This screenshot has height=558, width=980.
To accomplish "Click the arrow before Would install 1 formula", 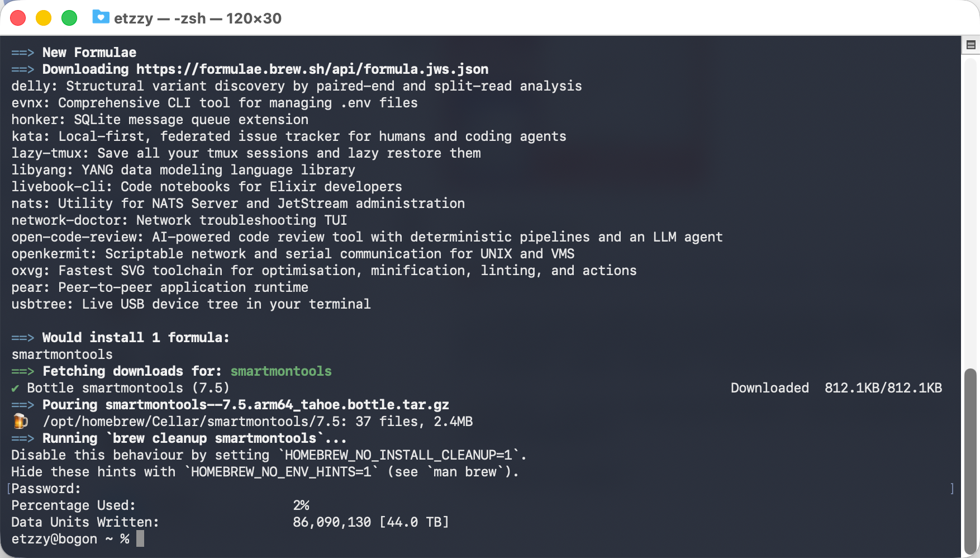I will click(23, 338).
